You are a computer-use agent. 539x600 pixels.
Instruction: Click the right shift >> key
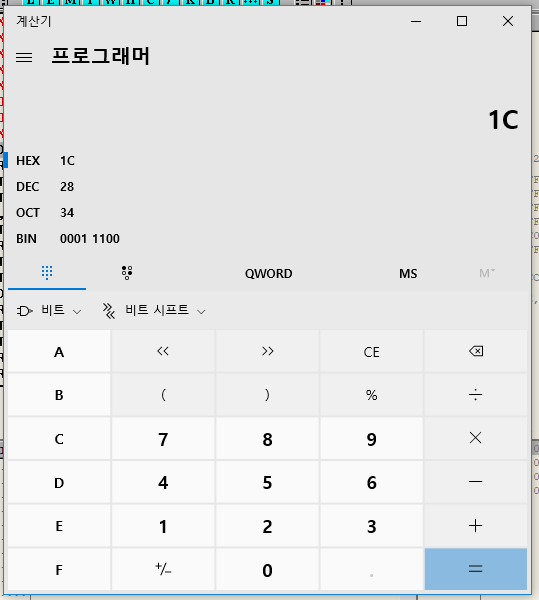tap(267, 351)
